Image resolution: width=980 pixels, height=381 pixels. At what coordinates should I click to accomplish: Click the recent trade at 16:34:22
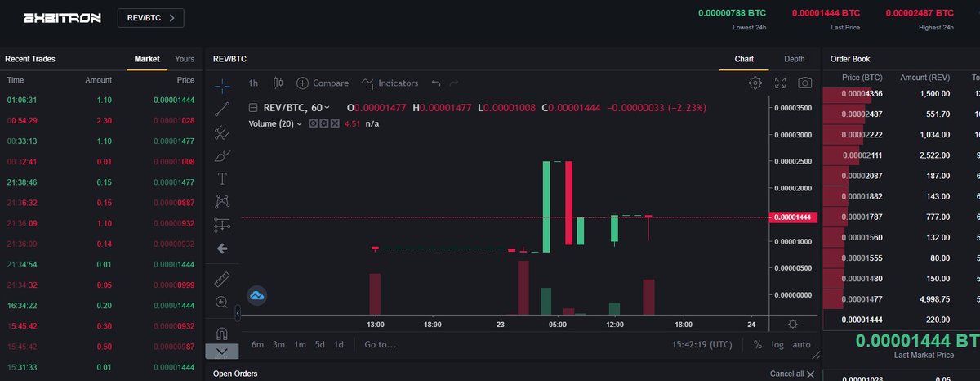click(x=100, y=305)
